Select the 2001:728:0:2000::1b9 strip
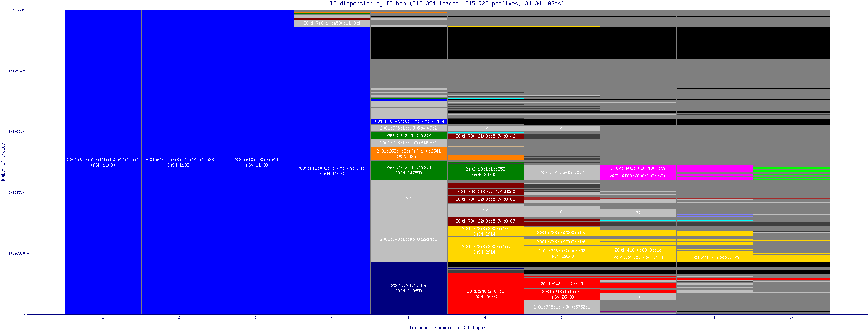Viewport: 868px width, 330px height. click(562, 242)
